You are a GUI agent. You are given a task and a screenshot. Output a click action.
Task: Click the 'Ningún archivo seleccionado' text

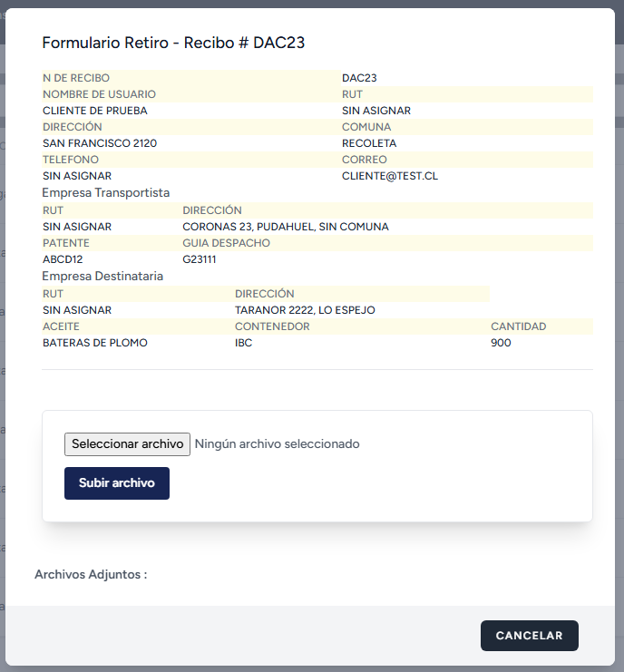[277, 443]
